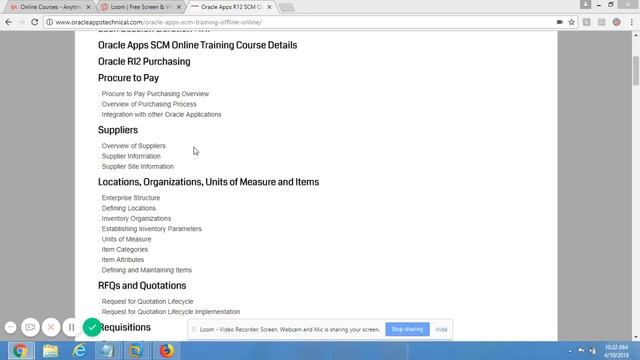640x360 pixels.
Task: Click Item Categories item
Action: pos(124,249)
